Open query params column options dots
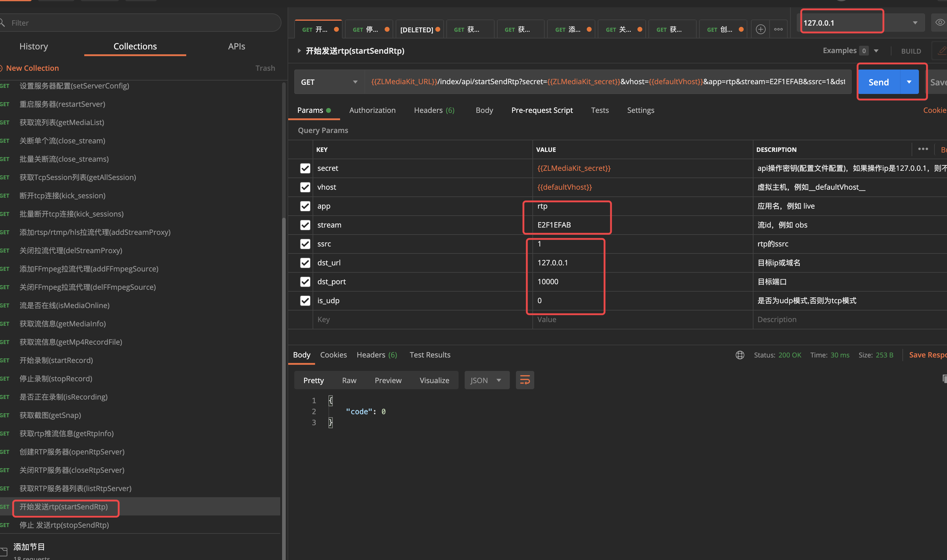This screenshot has height=560, width=947. (923, 149)
